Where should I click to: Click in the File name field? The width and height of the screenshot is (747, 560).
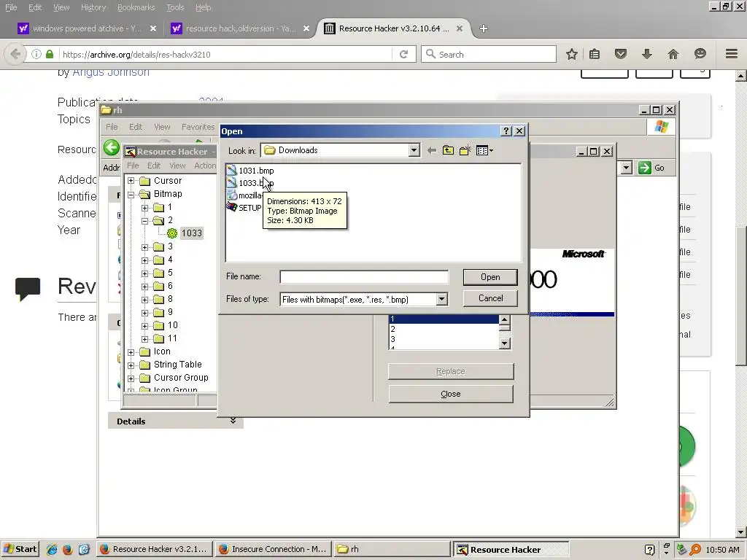(364, 276)
